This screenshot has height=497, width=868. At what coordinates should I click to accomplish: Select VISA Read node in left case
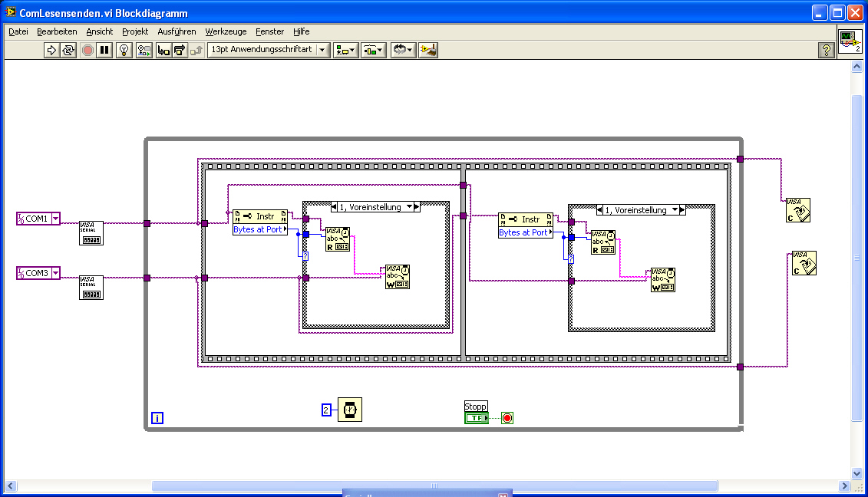[x=338, y=239]
